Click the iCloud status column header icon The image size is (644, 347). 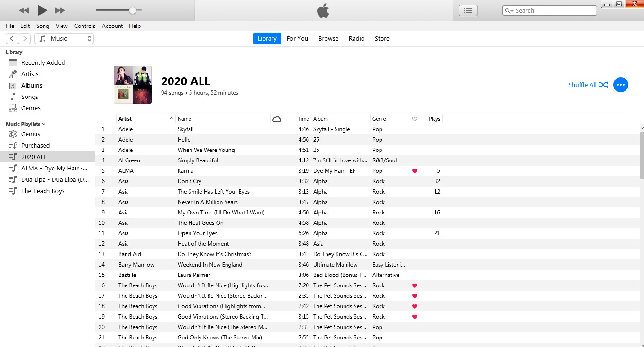[x=277, y=119]
